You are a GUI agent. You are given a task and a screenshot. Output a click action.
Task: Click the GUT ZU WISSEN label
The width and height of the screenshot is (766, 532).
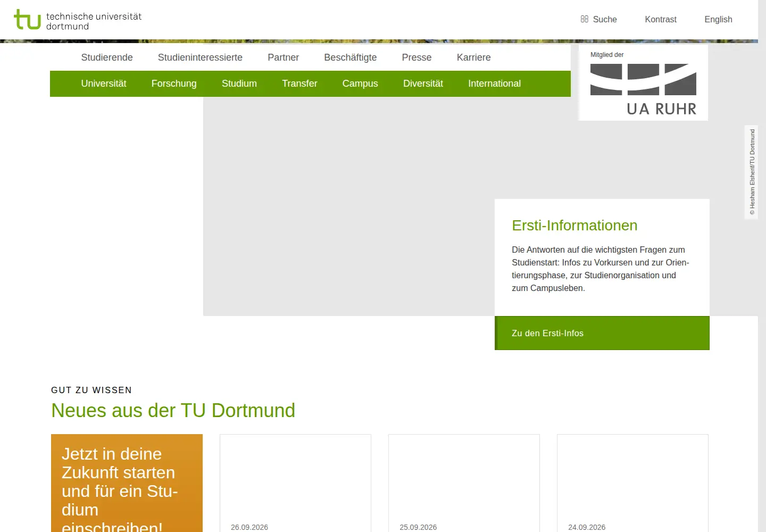pos(91,390)
